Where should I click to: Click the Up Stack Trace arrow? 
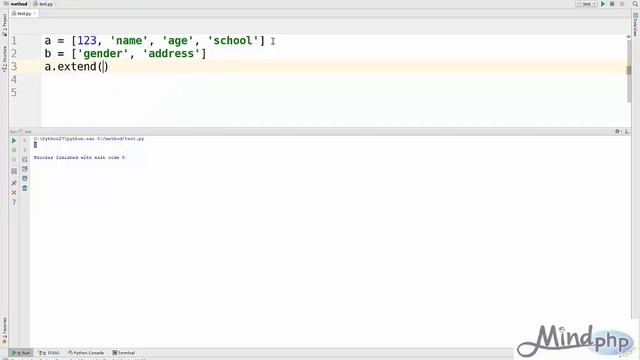pyautogui.click(x=24, y=140)
